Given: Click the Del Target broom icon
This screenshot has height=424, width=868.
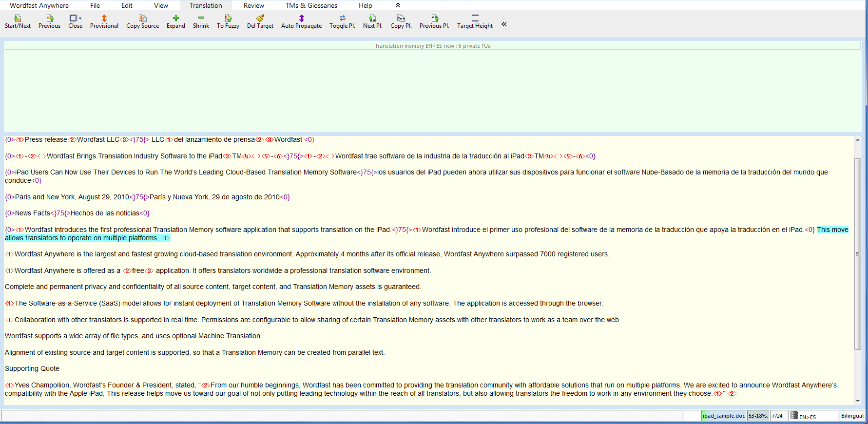Looking at the screenshot, I should click(260, 19).
